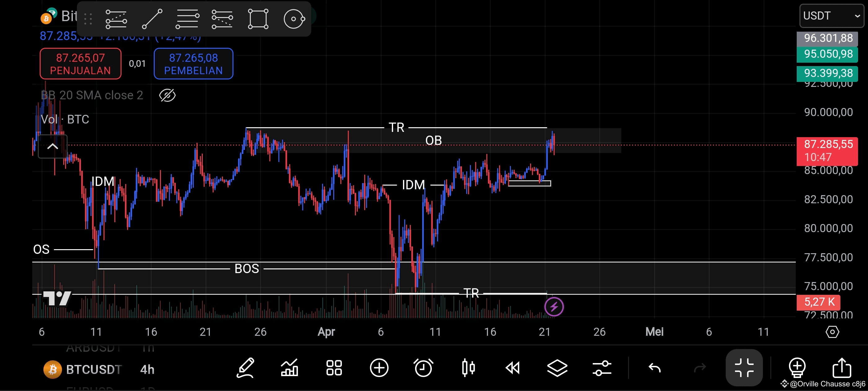Tap the 90.000,00 price scale level
This screenshot has height=391, width=868.
(x=828, y=112)
